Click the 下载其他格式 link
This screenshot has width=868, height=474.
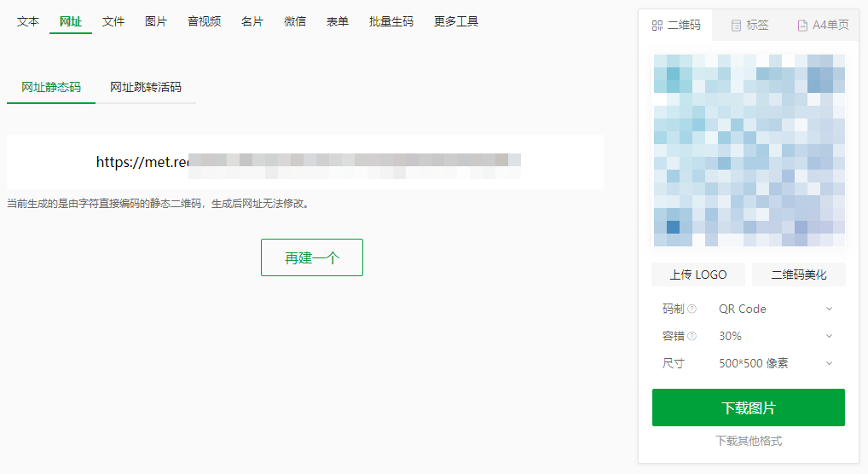click(749, 441)
